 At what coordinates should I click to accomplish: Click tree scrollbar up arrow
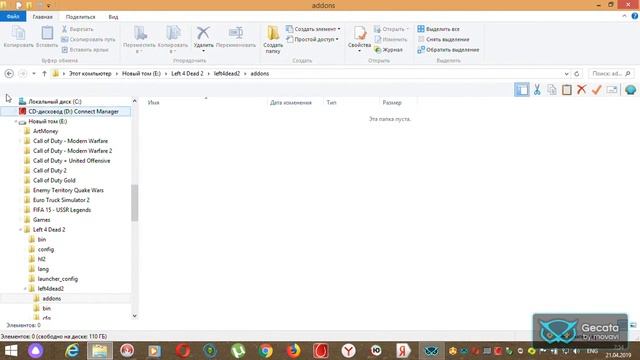[135, 101]
